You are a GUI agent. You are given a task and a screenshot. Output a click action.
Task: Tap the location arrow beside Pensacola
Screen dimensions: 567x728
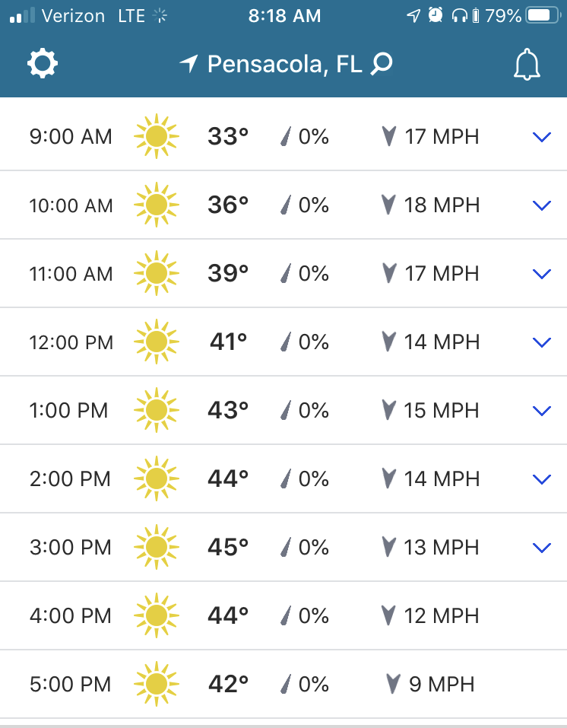(188, 64)
